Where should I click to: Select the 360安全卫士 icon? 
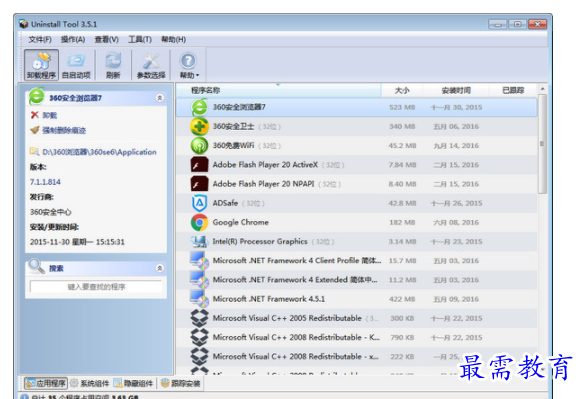(199, 126)
